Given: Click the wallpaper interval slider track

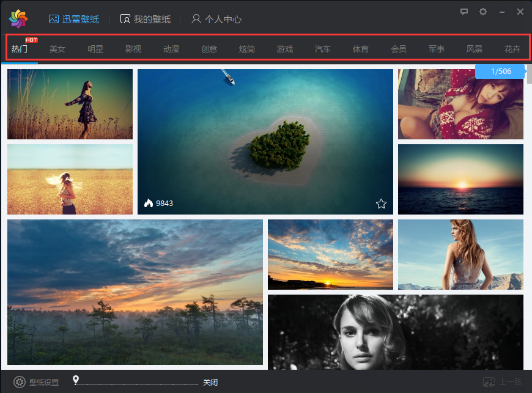Looking at the screenshot, I should pos(136,384).
